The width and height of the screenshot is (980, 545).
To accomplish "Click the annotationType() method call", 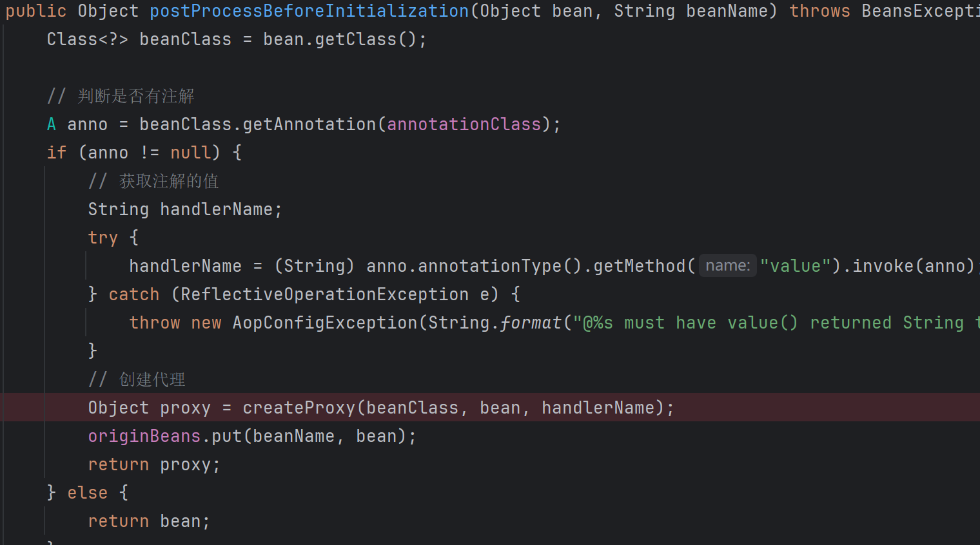I will point(500,266).
